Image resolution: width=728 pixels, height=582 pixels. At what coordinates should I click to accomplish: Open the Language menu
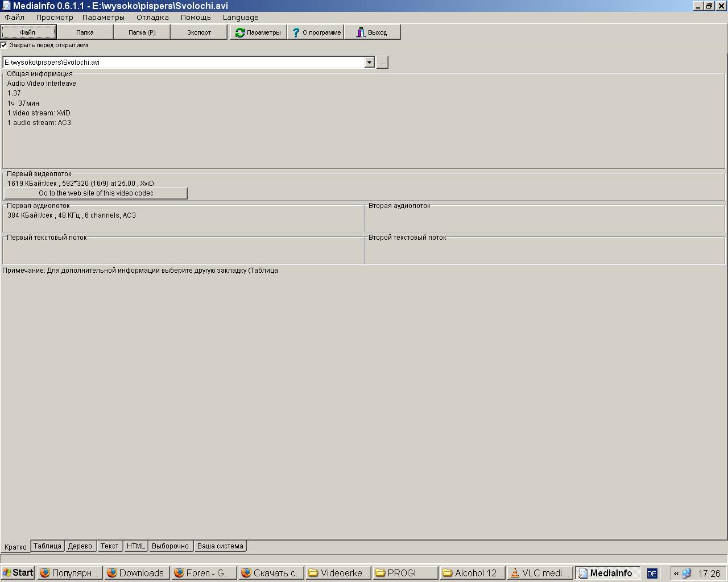coord(241,18)
